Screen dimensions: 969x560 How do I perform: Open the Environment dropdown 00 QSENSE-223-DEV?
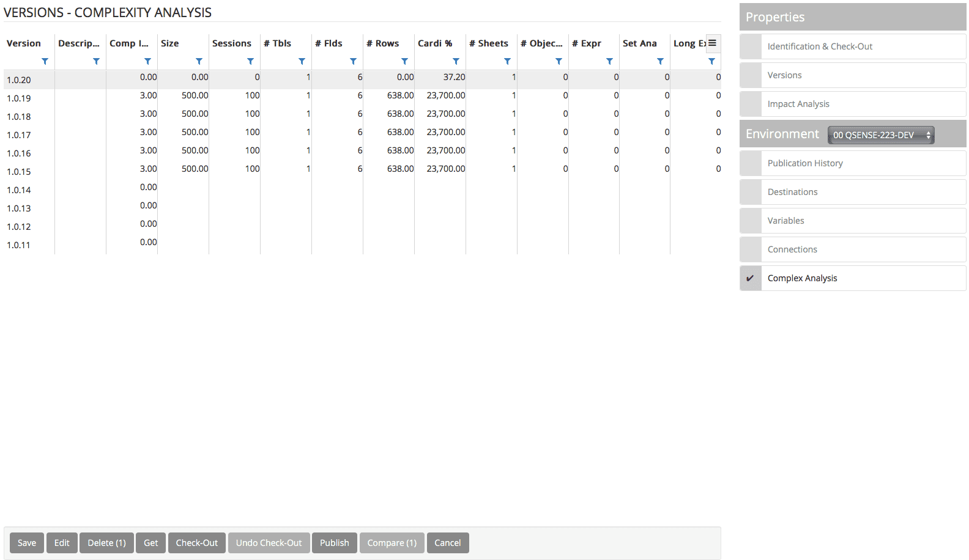tap(880, 135)
